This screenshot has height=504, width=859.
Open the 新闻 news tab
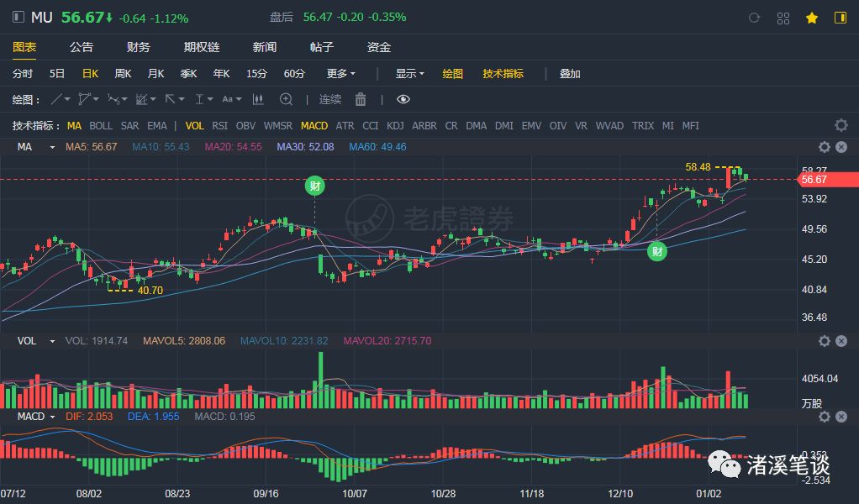(265, 47)
